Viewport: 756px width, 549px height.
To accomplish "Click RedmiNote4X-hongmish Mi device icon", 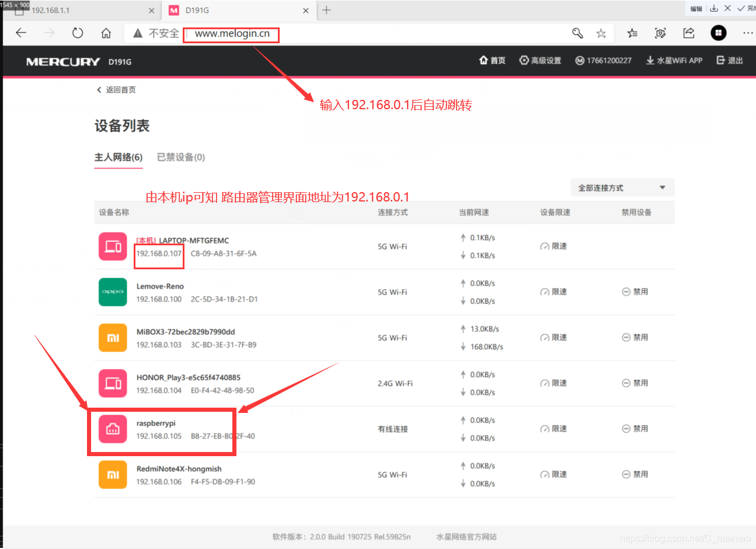I will pos(113,475).
